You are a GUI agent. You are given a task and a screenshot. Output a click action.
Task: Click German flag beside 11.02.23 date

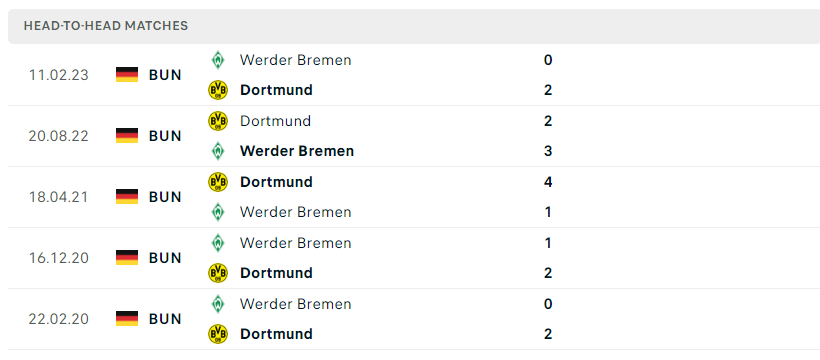(127, 75)
